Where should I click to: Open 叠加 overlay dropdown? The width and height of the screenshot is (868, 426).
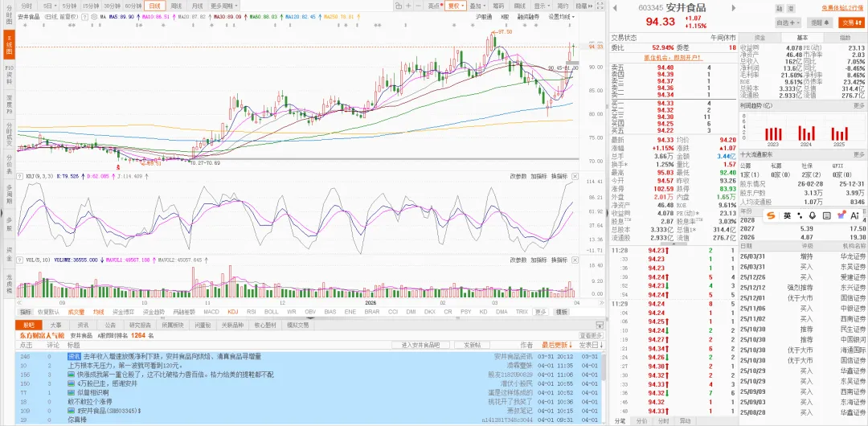[477, 6]
